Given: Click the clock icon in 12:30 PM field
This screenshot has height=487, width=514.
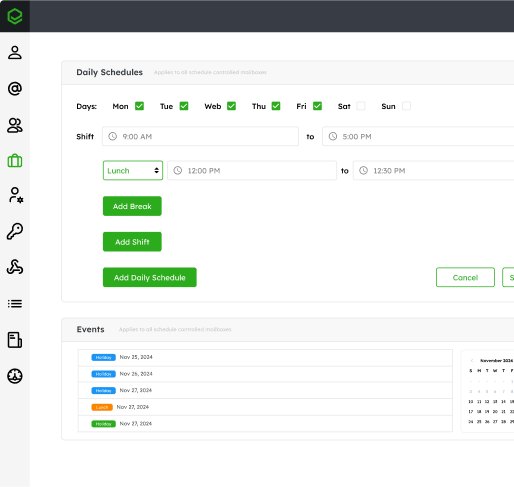Looking at the screenshot, I should tap(363, 171).
